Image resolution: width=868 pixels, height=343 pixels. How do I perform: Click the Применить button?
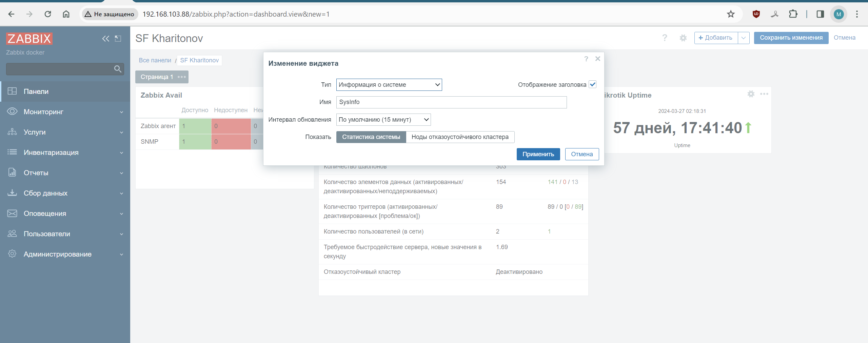point(538,154)
